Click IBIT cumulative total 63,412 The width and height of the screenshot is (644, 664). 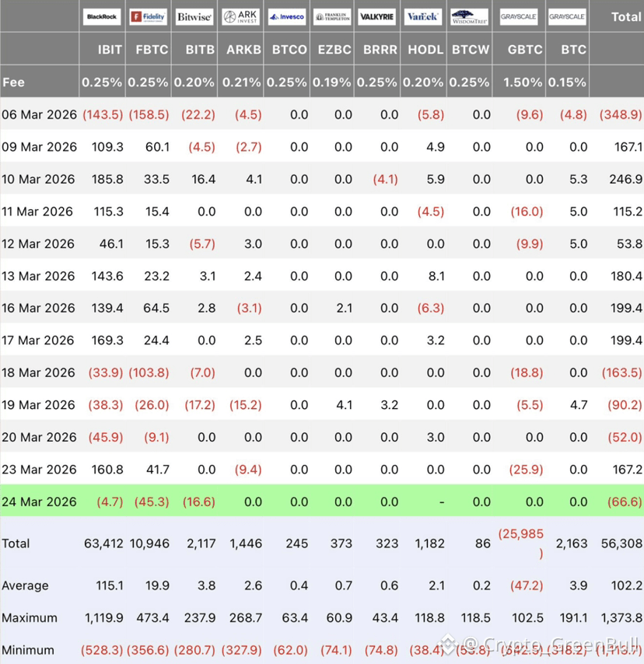103,543
